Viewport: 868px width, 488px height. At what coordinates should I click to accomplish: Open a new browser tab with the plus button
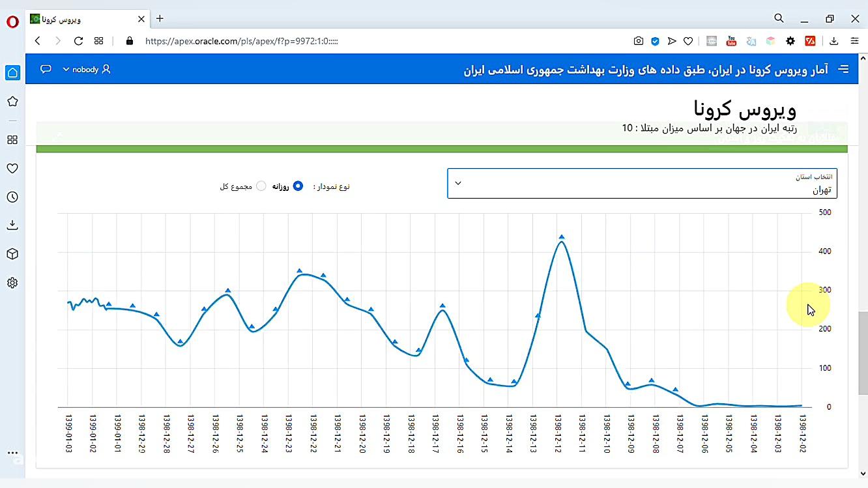pyautogui.click(x=160, y=19)
